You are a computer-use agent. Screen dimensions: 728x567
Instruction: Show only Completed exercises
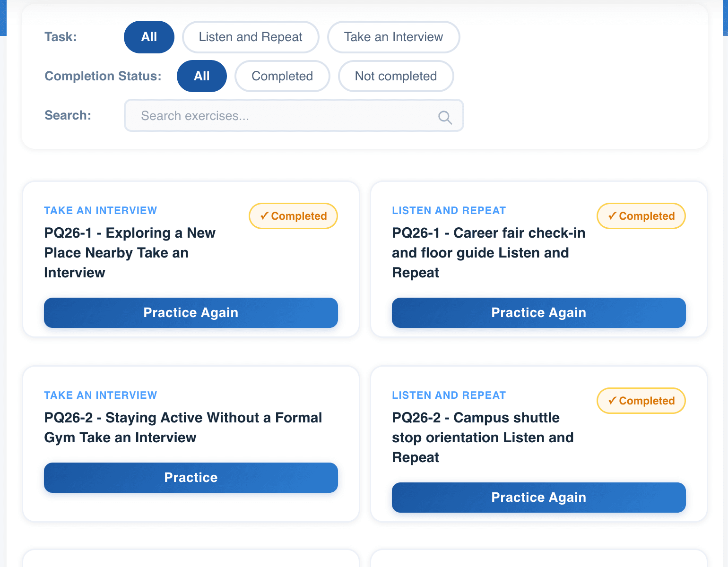point(282,76)
